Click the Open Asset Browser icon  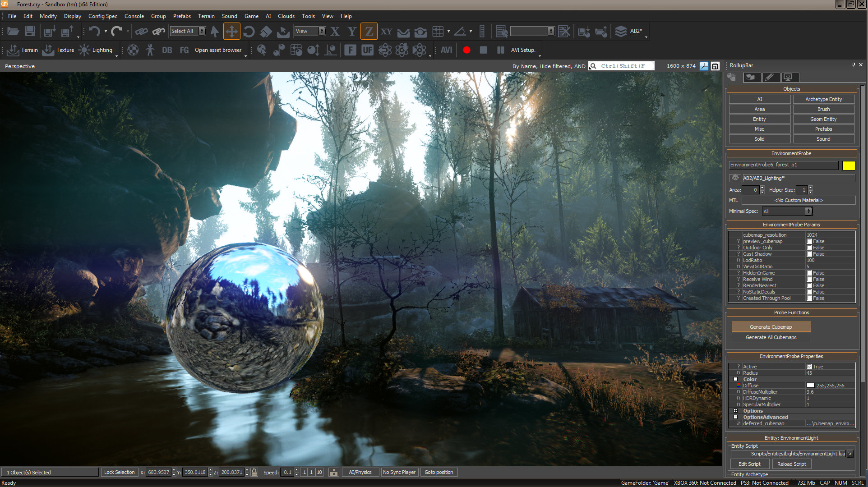click(217, 50)
